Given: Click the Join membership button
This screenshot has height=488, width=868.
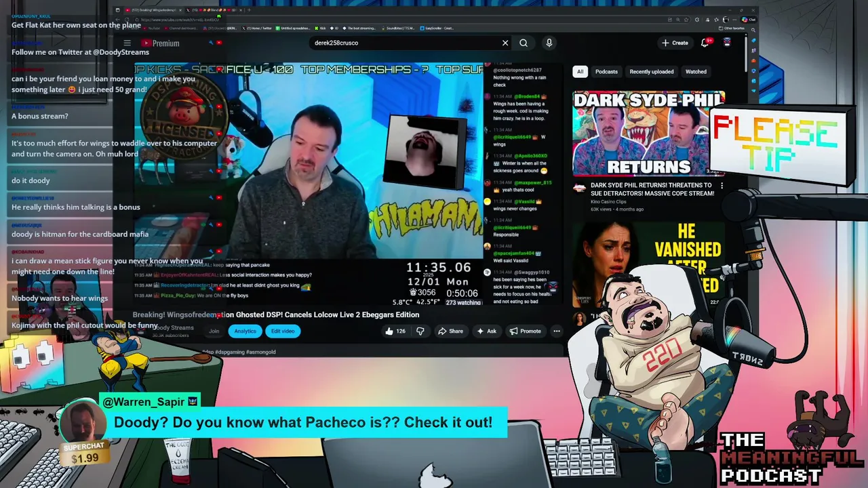Looking at the screenshot, I should pos(214,331).
